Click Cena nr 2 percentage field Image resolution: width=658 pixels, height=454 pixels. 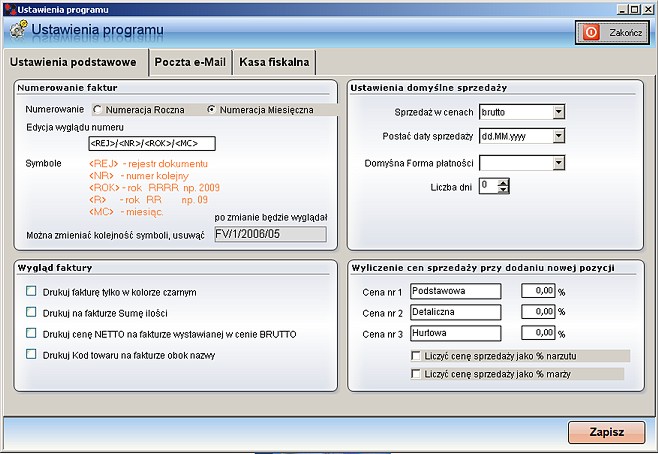click(x=538, y=312)
